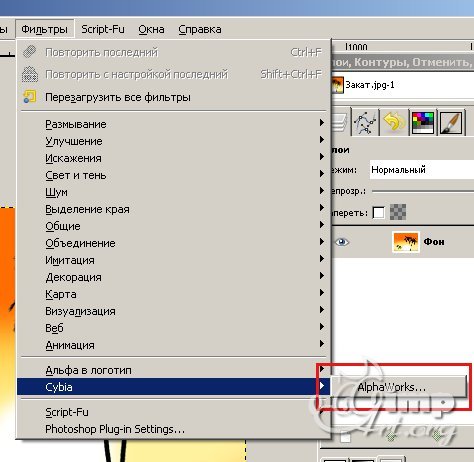Image resolution: width=474 pixels, height=462 pixels.
Task: Select Перезагрузить все фильтры
Action: coord(173,97)
